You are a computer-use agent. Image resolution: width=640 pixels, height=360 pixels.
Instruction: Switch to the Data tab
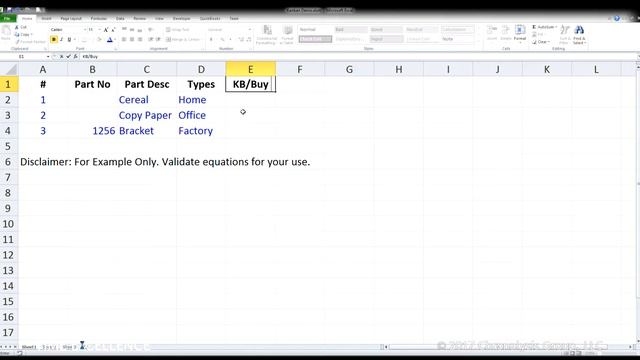[x=120, y=18]
